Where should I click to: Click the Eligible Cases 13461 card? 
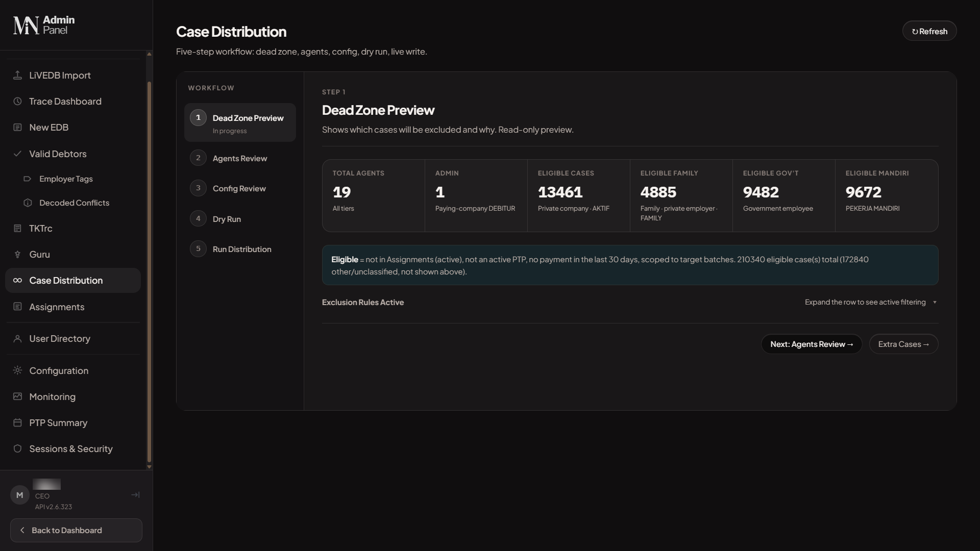(x=579, y=196)
